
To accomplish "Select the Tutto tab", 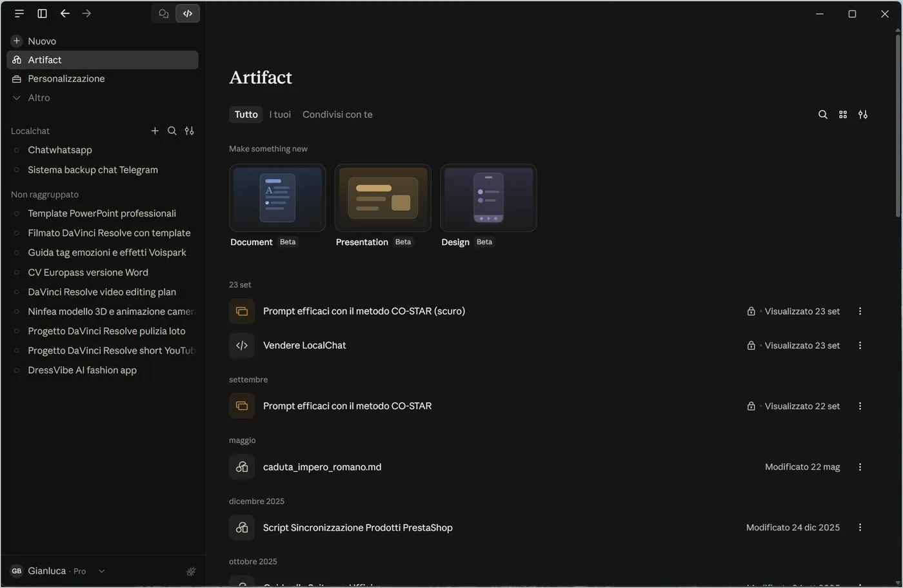I will [x=246, y=115].
